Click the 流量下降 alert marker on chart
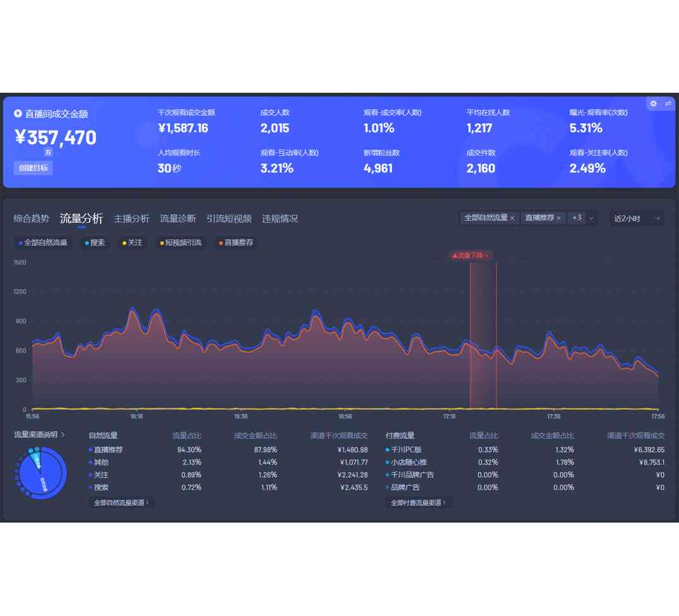Screen dimensions: 679x616 pos(470,255)
